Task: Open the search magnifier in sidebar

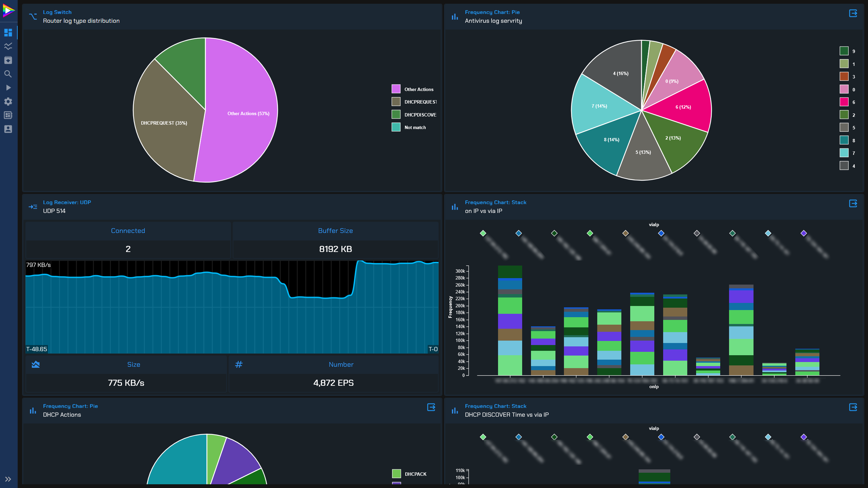Action: coord(8,74)
